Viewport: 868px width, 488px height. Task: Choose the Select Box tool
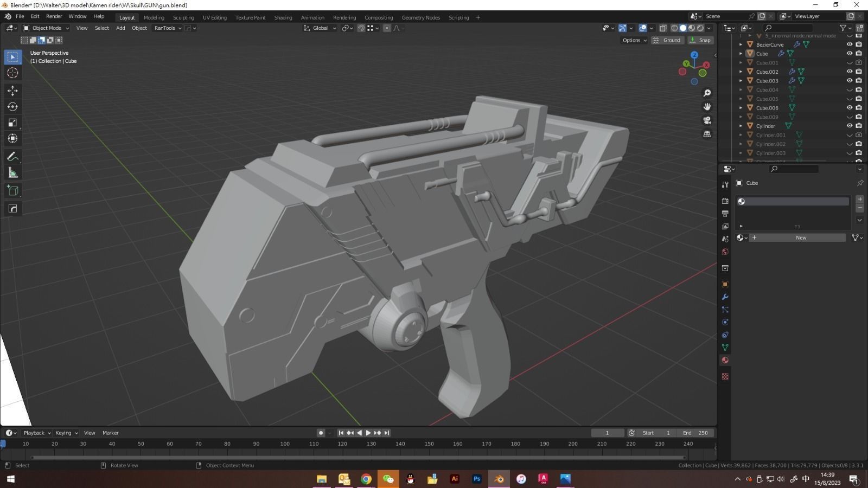point(12,57)
